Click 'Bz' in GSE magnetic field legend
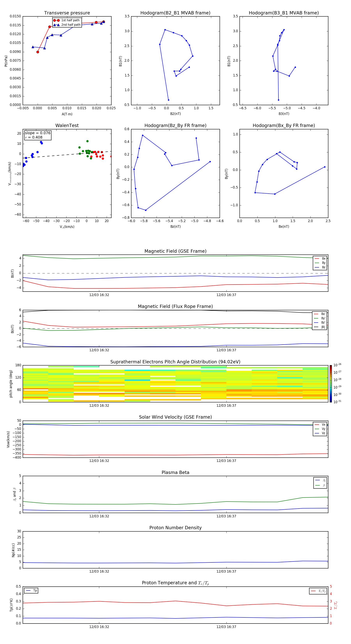 tap(320, 267)
